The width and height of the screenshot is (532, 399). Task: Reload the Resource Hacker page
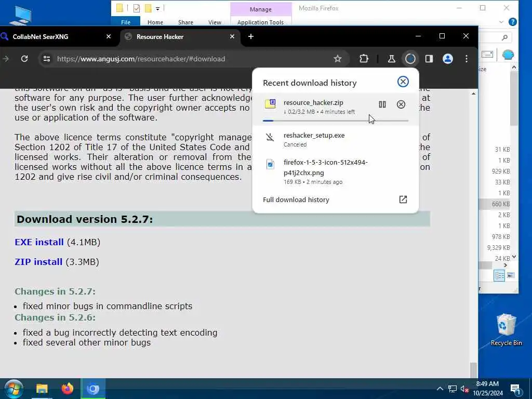click(24, 59)
